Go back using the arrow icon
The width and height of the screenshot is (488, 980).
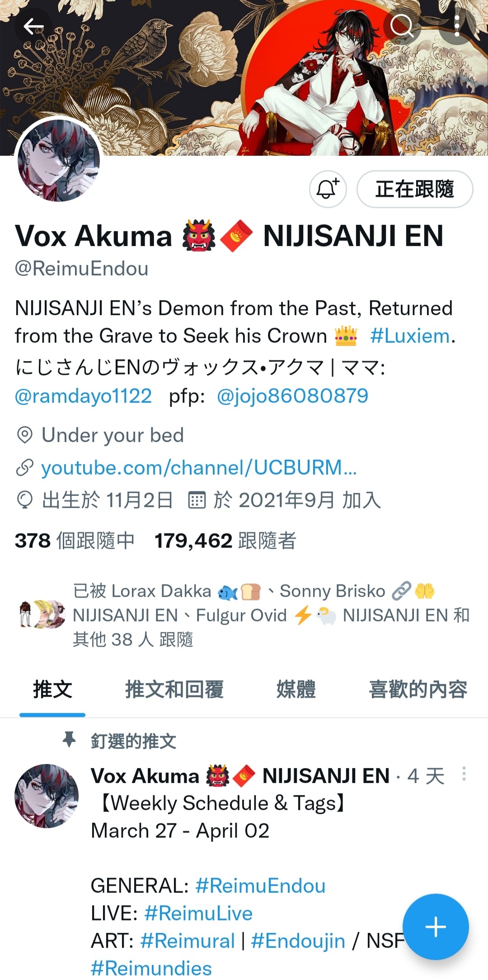coord(33,26)
